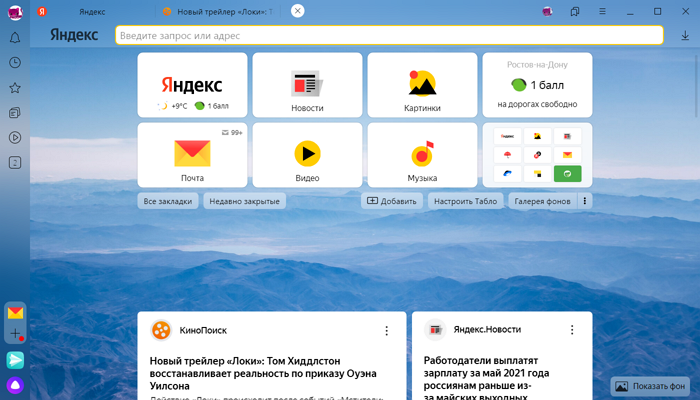Click the KinoPoisk channel logo
The height and width of the screenshot is (400, 700).
pos(161,330)
